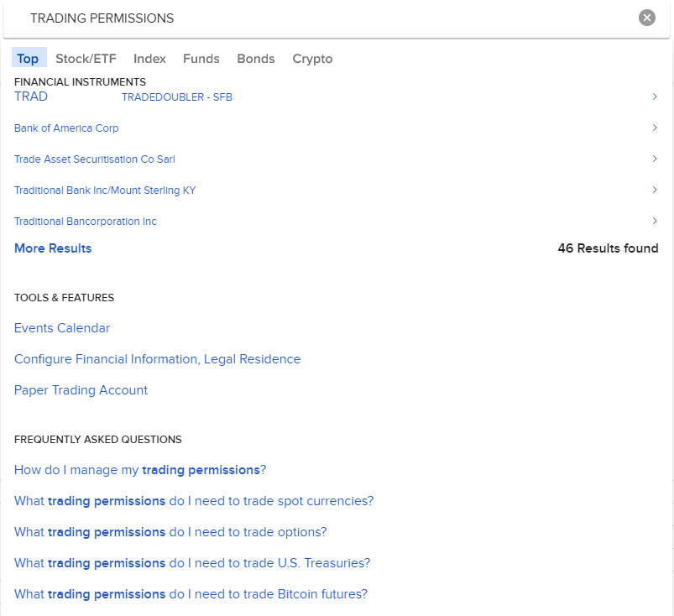Open the Index results tab

149,59
